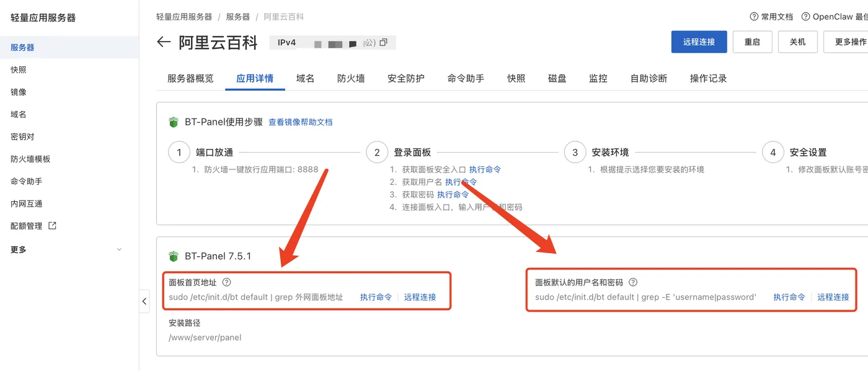Switch to the 快照 tab
Viewport: 868px width, 371px height.
pos(516,79)
